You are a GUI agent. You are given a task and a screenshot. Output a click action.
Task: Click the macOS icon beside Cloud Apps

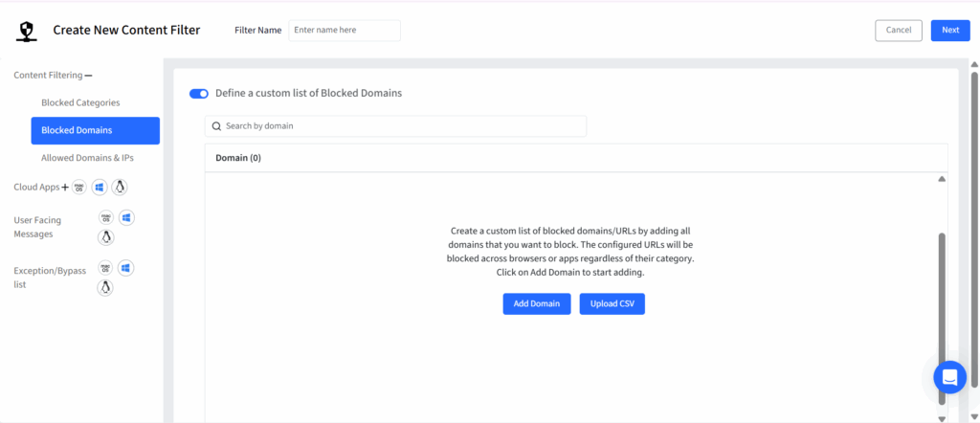pyautogui.click(x=79, y=187)
